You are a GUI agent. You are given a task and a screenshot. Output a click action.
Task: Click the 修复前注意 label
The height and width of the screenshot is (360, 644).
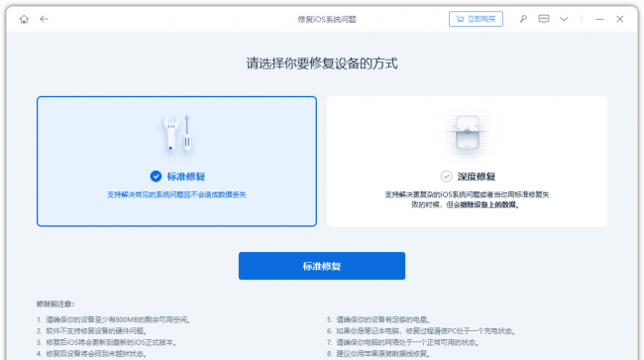pos(55,304)
